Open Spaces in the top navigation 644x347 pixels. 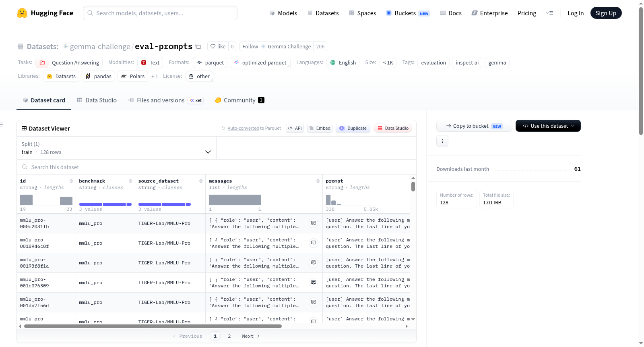(363, 13)
